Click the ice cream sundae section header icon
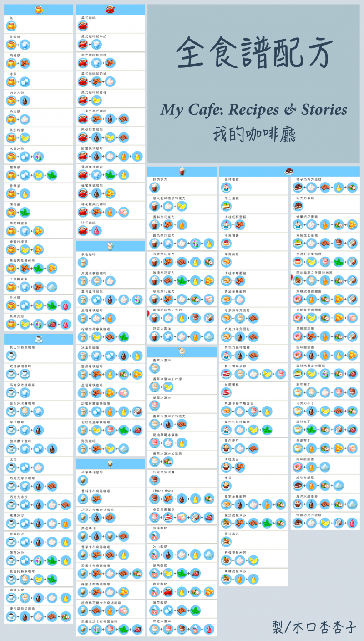Screen dimensions: 364x641 point(182,351)
